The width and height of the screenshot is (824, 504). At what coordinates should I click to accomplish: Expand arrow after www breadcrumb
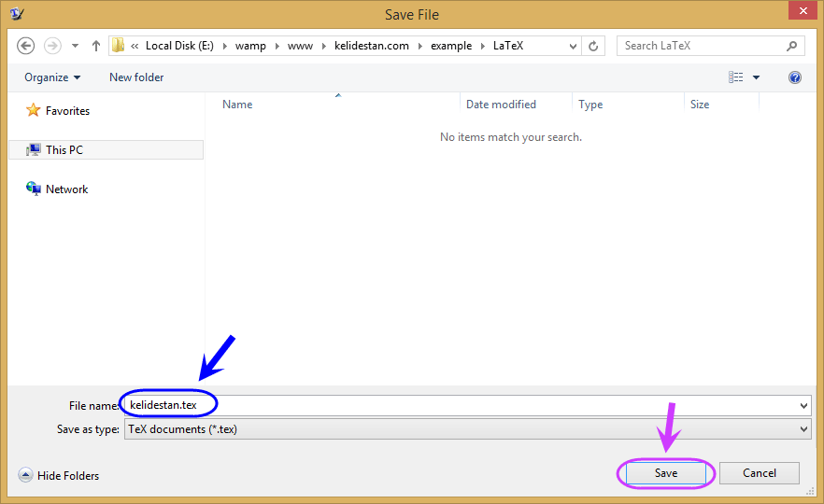pyautogui.click(x=323, y=47)
